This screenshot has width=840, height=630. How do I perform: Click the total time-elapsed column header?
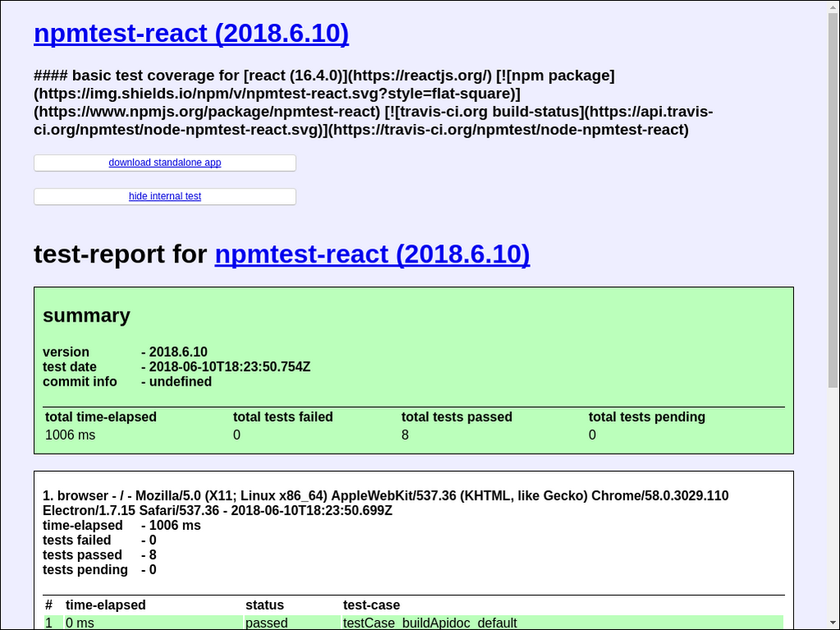pos(101,417)
